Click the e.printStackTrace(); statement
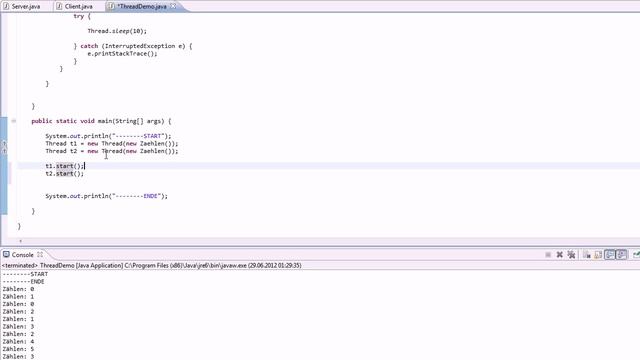 (x=122, y=53)
